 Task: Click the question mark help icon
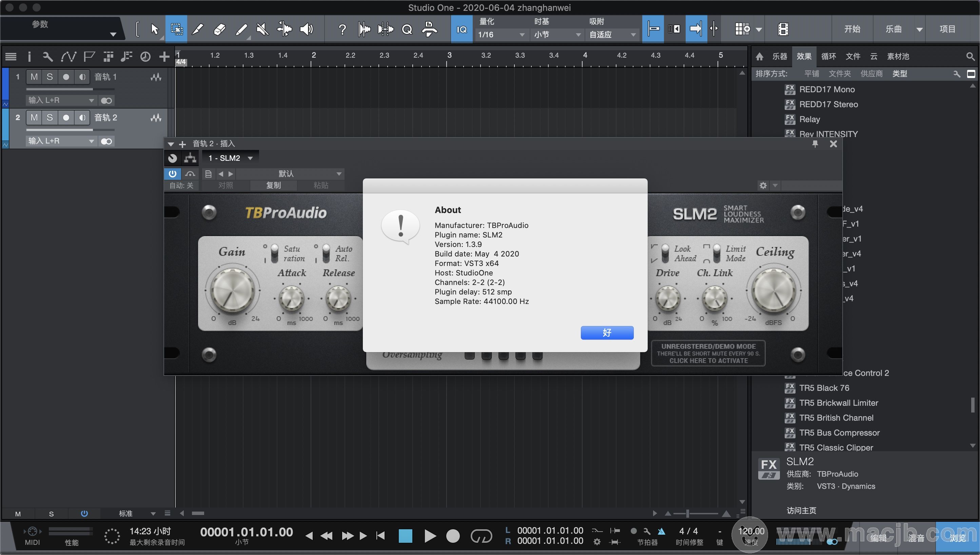click(342, 30)
